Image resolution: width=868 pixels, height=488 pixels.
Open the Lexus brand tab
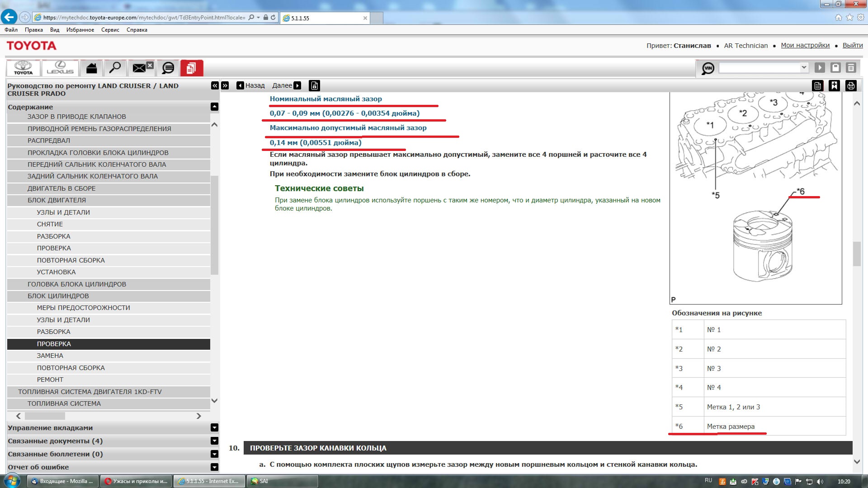(60, 68)
